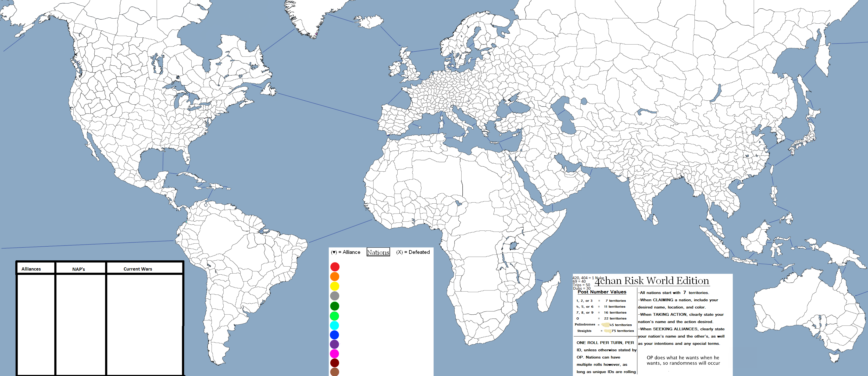This screenshot has height=376, width=868.
Task: Click the 4chan Risk World Edition title
Action: [652, 281]
